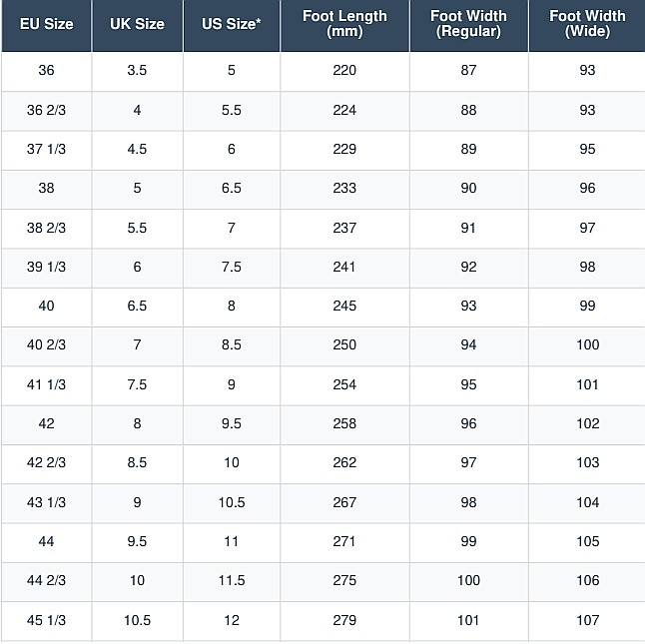Click regular width value 87
Viewport: 645px width, 644px height.
click(x=468, y=70)
